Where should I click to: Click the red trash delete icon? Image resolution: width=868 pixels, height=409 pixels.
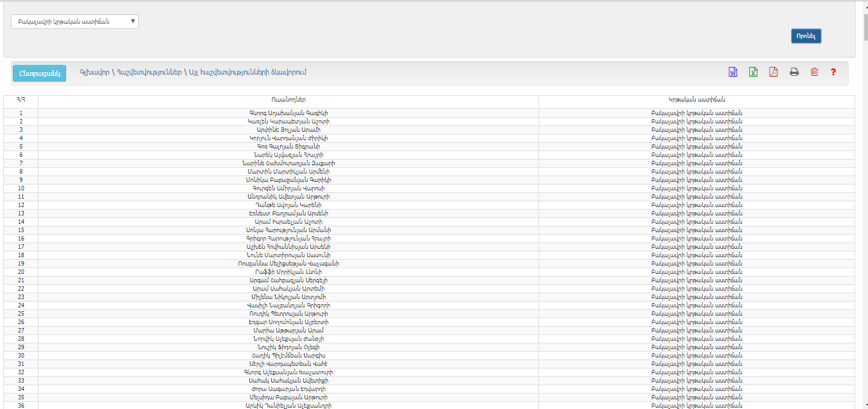(815, 72)
